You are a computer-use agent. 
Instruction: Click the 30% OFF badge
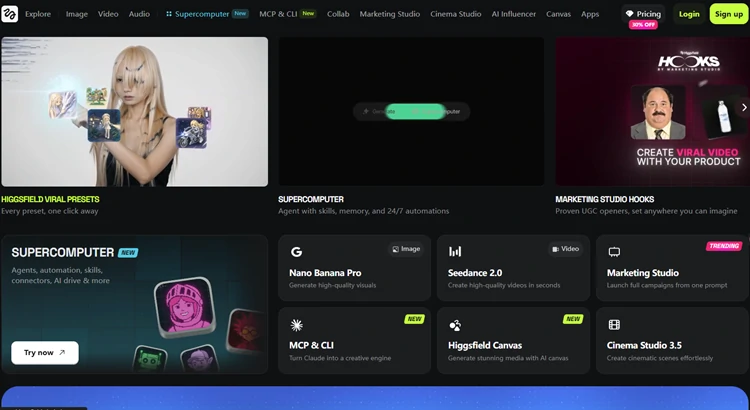point(643,24)
